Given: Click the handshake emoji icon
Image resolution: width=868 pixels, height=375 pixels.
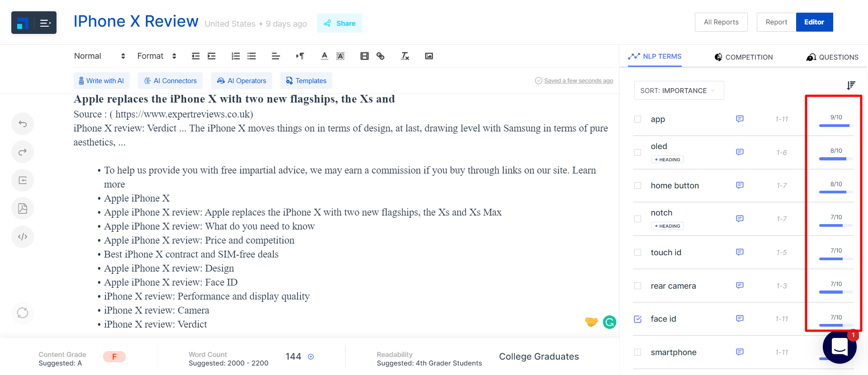Looking at the screenshot, I should [591, 322].
